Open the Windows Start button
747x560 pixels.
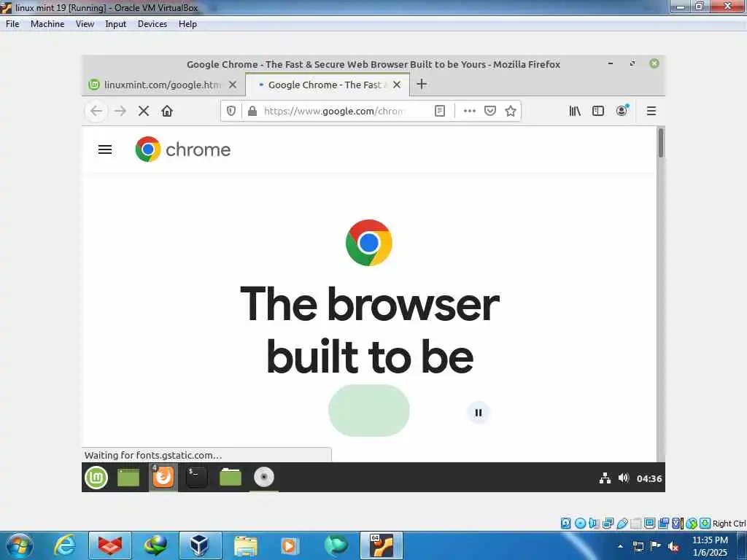click(x=20, y=545)
